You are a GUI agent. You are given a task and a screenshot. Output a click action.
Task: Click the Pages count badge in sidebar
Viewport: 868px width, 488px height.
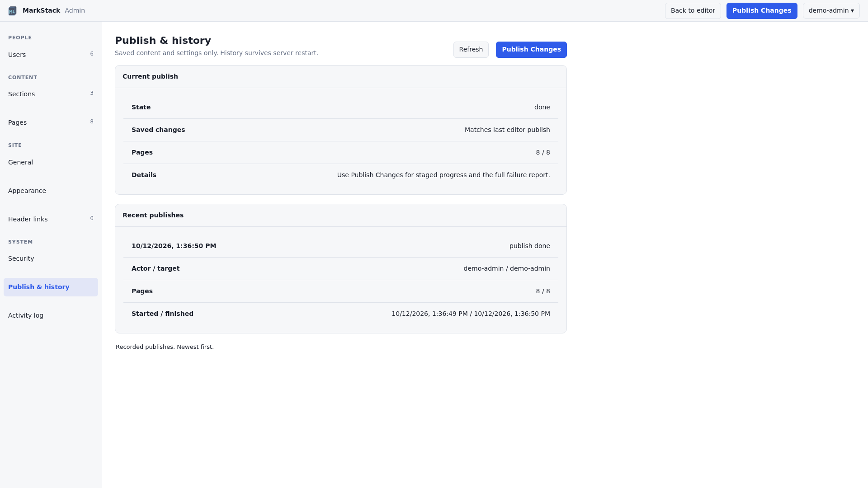pos(92,122)
